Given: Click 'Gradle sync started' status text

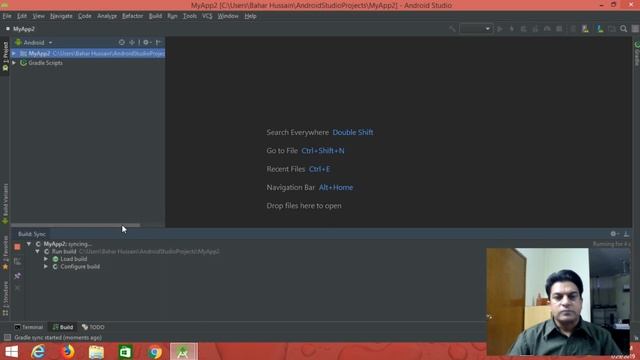Looking at the screenshot, I should pos(58,338).
